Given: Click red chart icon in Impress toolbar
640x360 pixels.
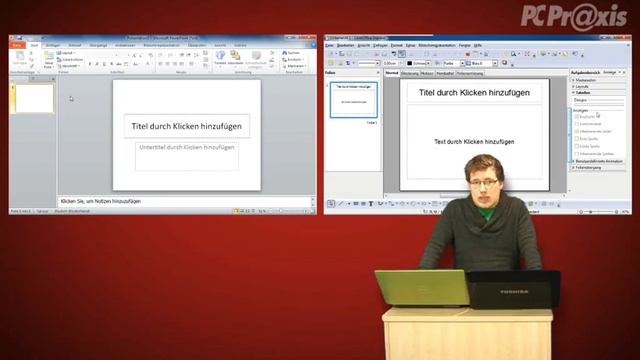Looking at the screenshot, I should pyautogui.click(x=468, y=54).
